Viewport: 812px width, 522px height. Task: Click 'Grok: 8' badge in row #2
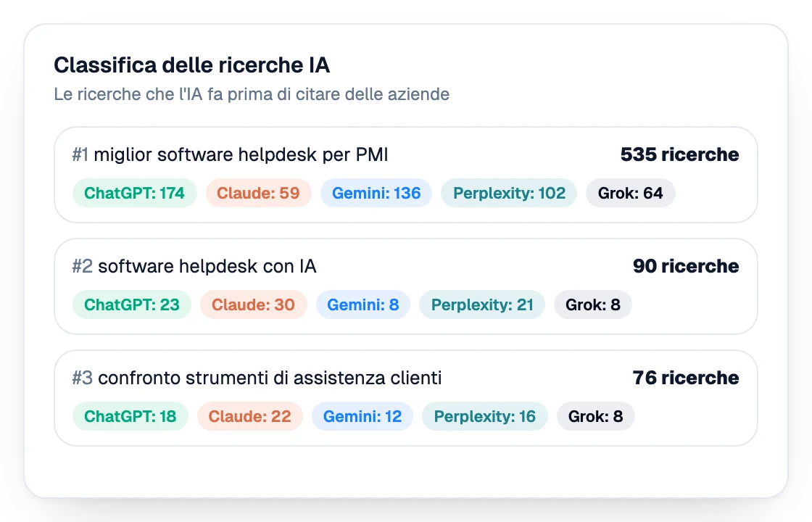pyautogui.click(x=593, y=304)
